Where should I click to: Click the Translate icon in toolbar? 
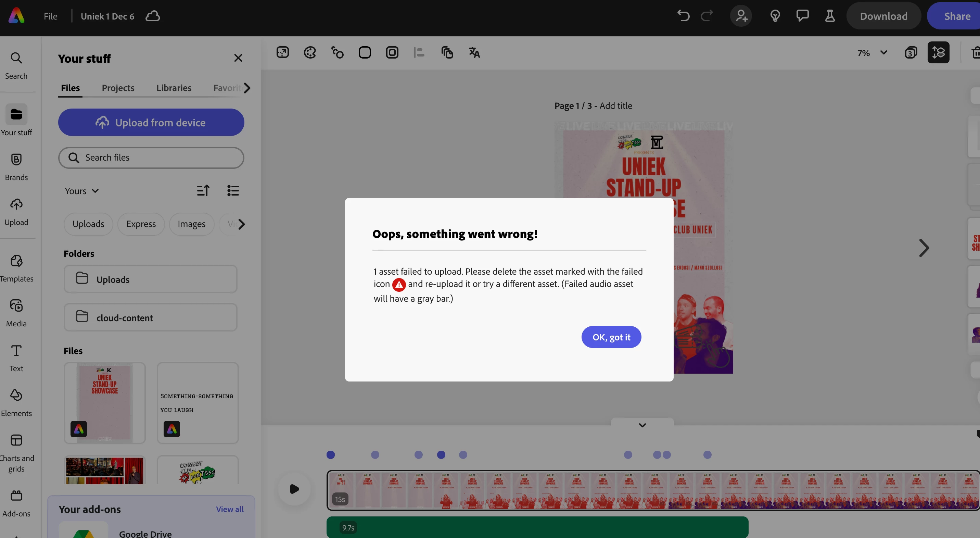click(474, 52)
